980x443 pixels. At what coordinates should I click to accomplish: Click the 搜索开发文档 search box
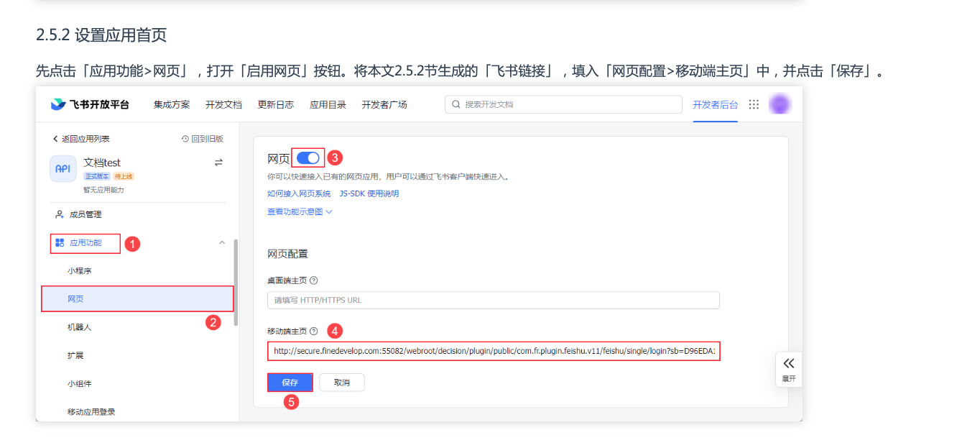[563, 104]
